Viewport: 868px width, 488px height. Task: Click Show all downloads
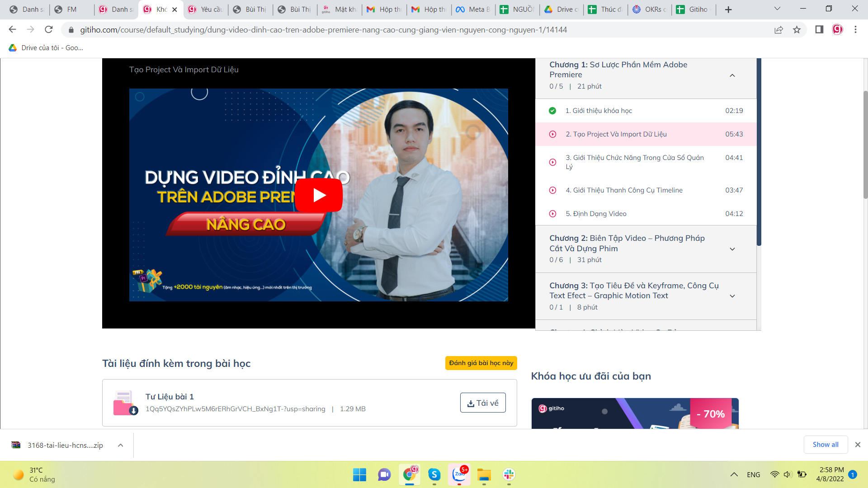826,445
